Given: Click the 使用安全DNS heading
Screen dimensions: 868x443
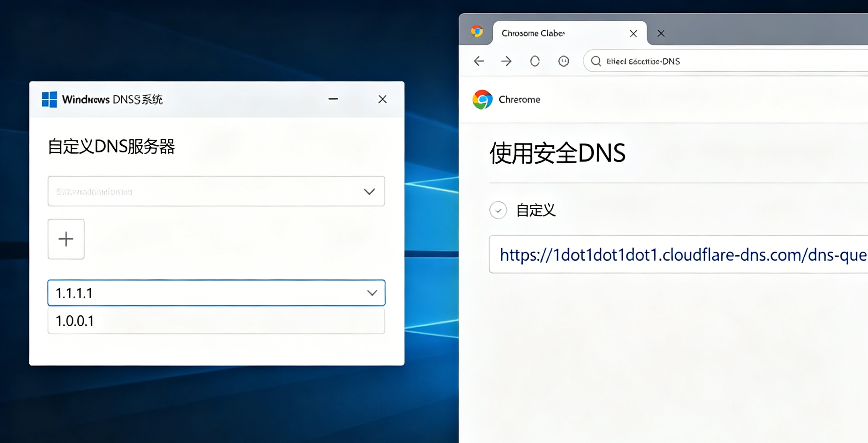Looking at the screenshot, I should click(558, 153).
